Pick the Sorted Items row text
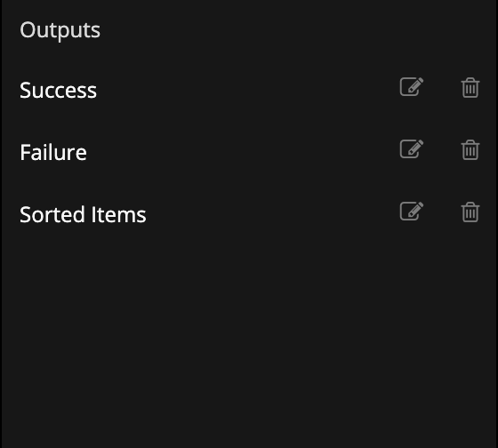Image resolution: width=498 pixels, height=448 pixels. click(83, 214)
